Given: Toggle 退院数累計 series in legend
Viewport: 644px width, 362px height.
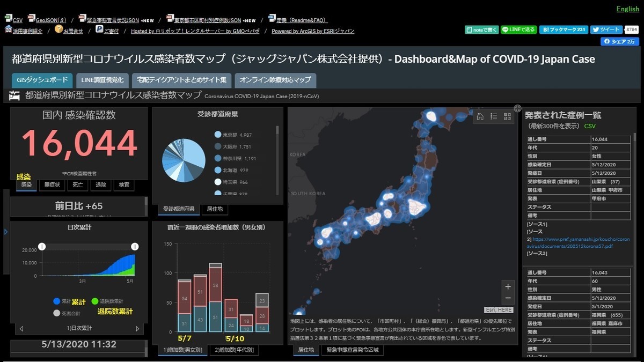Looking at the screenshot, I should [x=107, y=301].
